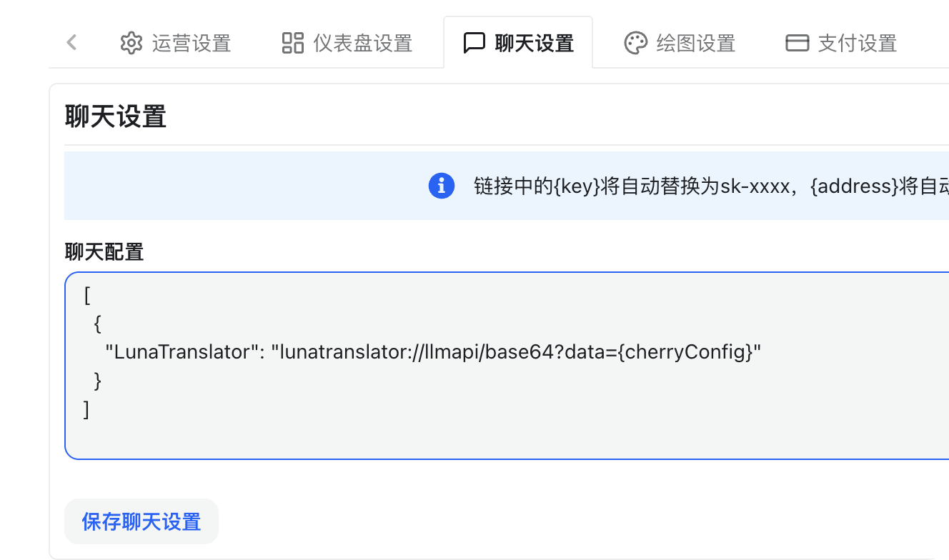Click the palette icon beside 绘图设置
Screen dimensions: 949x560
click(637, 43)
